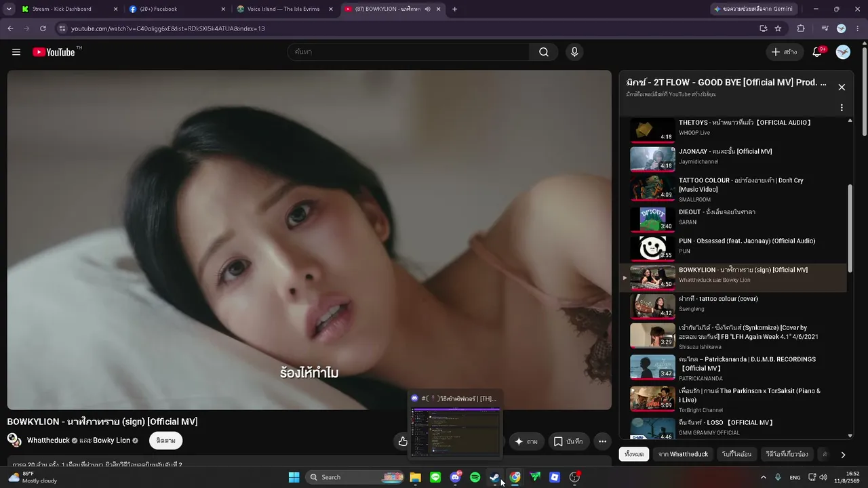Open the browser profile menu
868x488 pixels.
[x=842, y=28]
